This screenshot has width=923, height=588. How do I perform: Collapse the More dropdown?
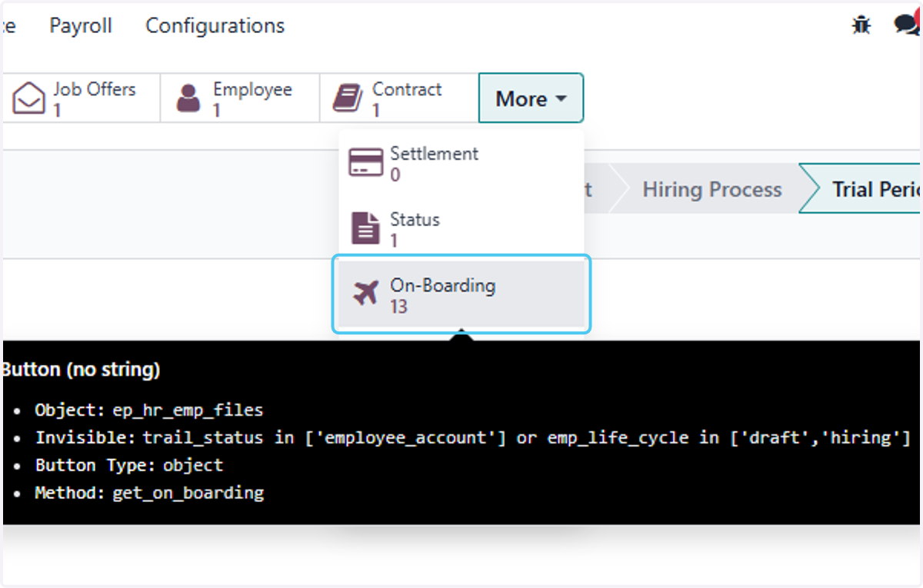(531, 98)
